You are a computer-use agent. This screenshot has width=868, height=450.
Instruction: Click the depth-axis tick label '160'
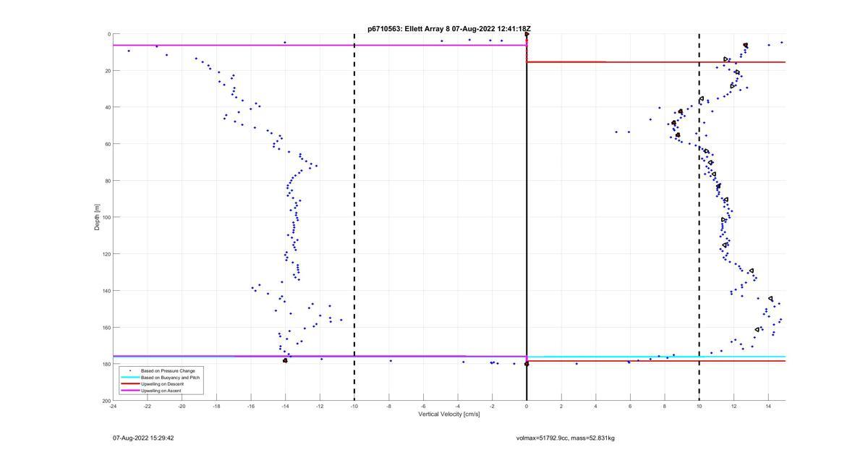click(106, 327)
